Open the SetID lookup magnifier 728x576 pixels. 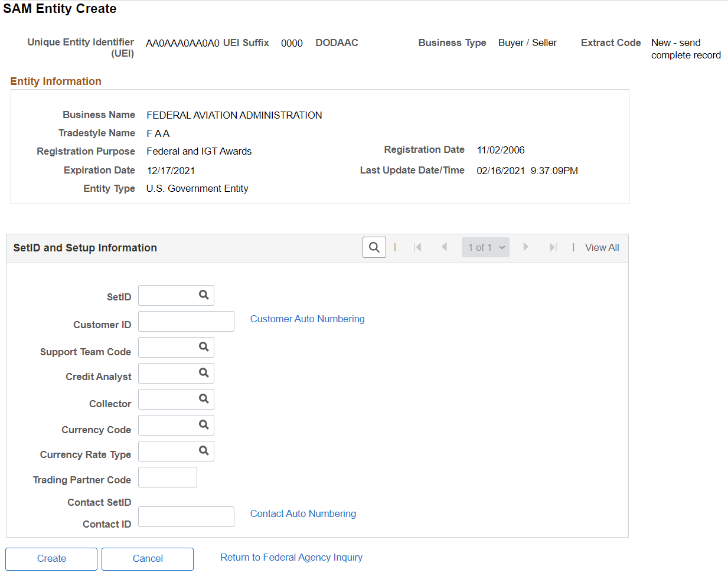(x=204, y=295)
